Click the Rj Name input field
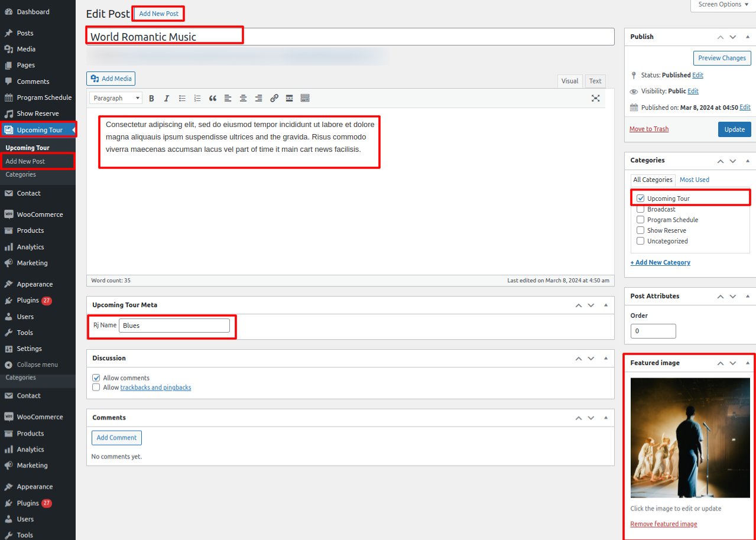756x540 pixels. pyautogui.click(x=174, y=326)
